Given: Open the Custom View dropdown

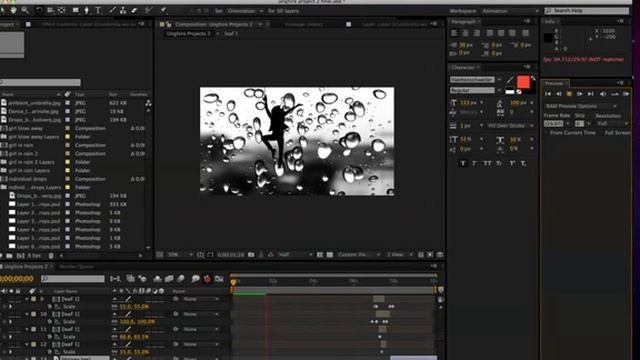Looking at the screenshot, I should (x=359, y=255).
